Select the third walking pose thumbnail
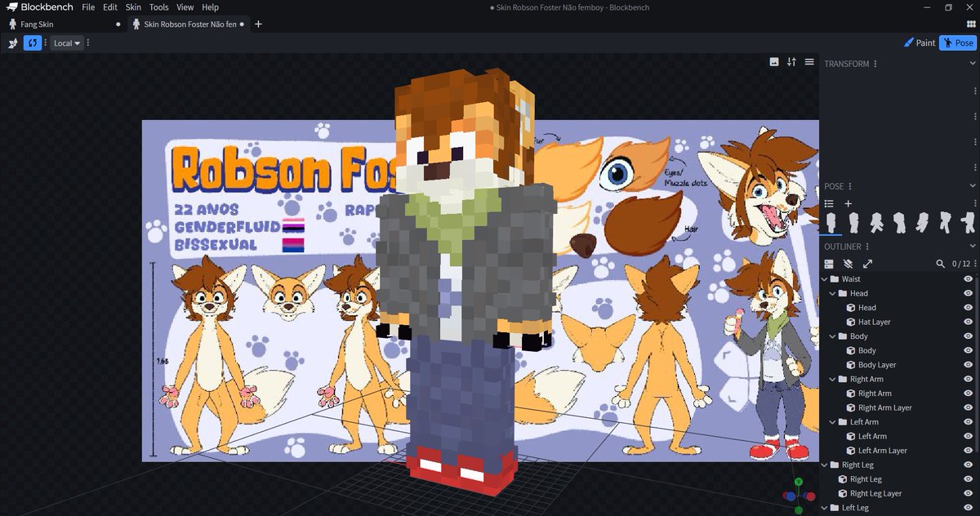 click(x=876, y=223)
